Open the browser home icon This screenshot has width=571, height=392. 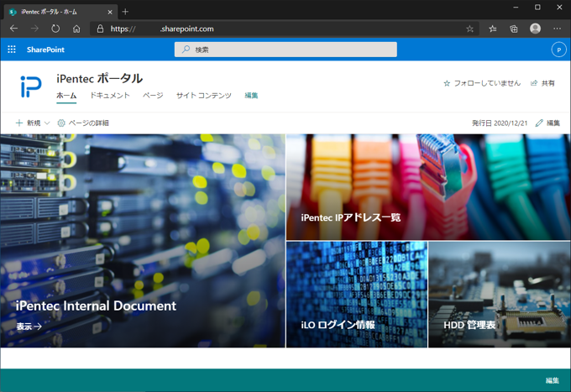(76, 29)
